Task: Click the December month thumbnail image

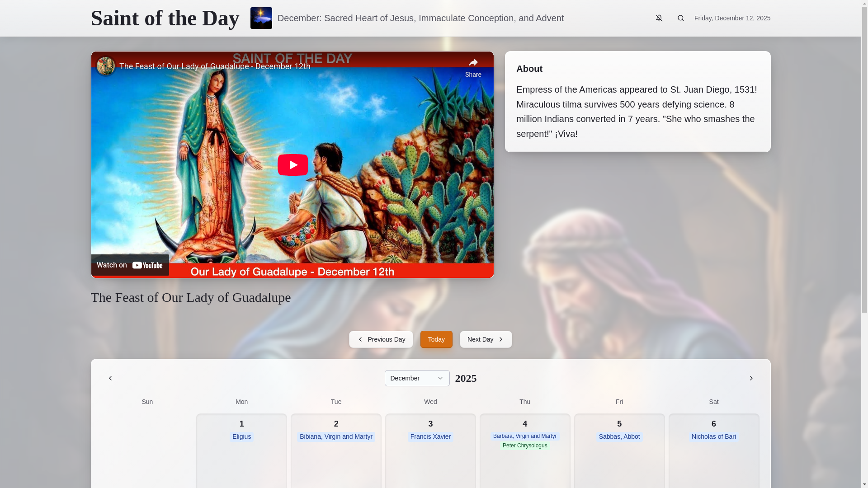Action: 261,18
